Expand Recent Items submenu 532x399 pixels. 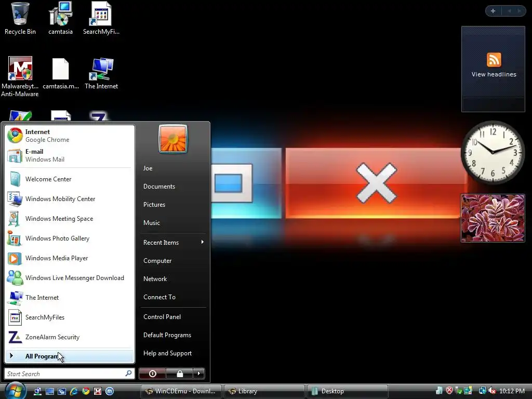pos(174,243)
